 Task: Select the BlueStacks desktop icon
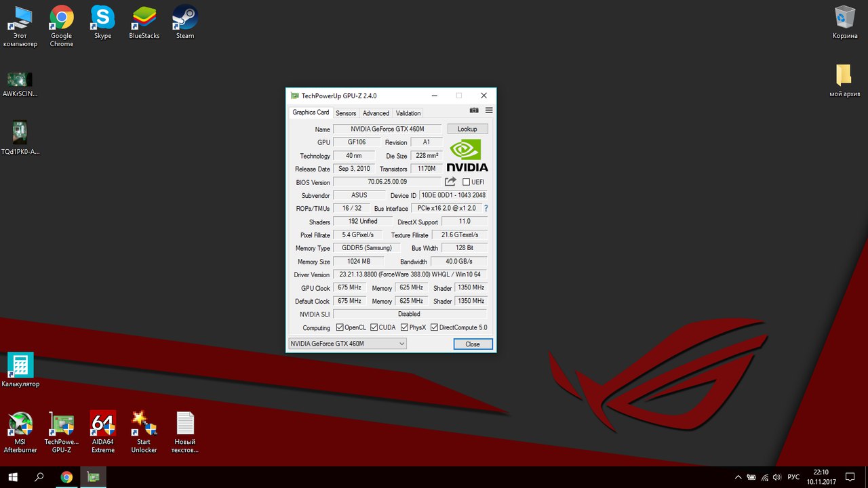(144, 23)
